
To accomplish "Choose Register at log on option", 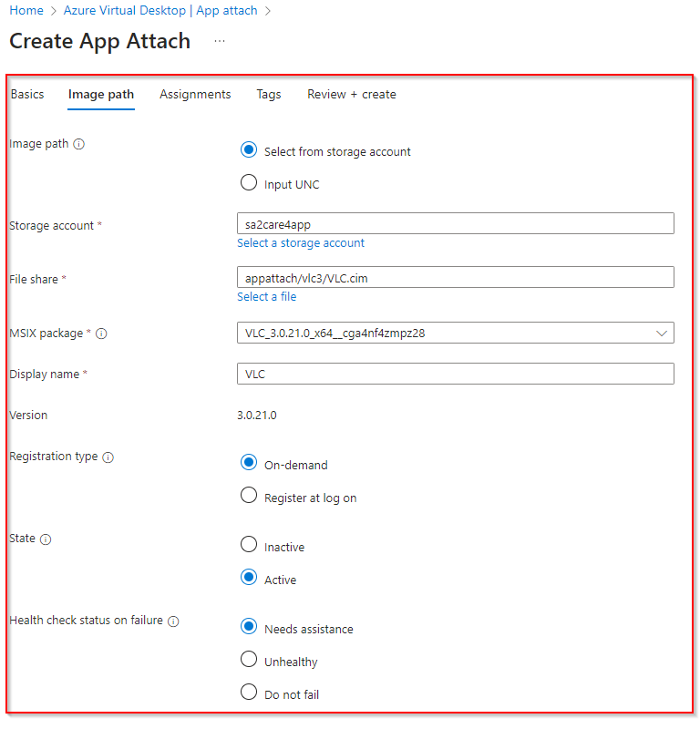I will pyautogui.click(x=249, y=497).
